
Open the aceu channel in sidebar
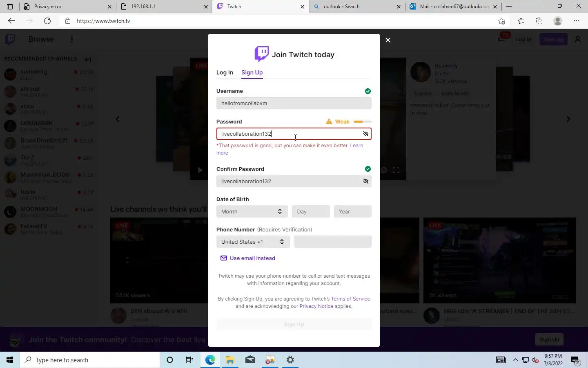pos(49,109)
